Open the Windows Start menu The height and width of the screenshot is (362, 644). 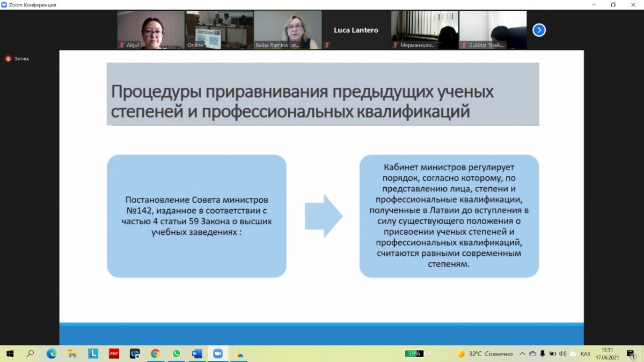tap(10, 353)
